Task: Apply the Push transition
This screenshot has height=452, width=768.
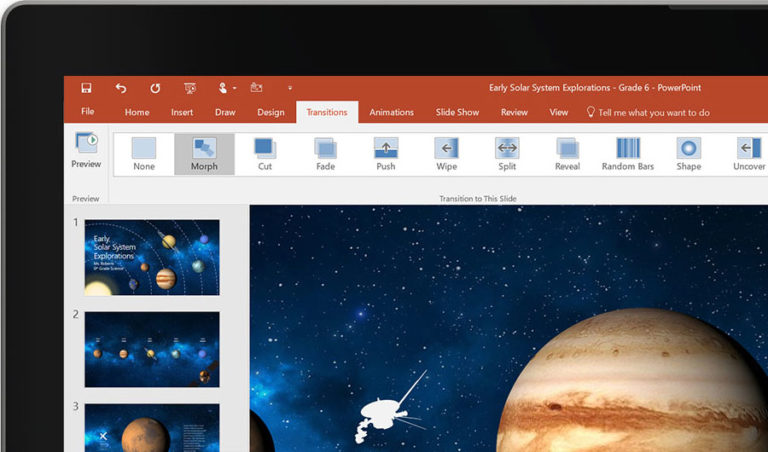Action: pos(386,154)
